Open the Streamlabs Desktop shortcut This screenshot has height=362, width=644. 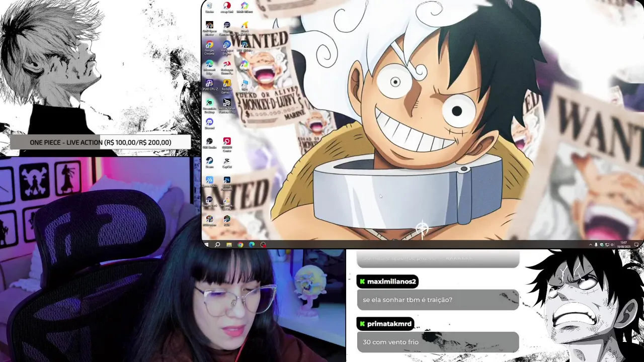coord(209,106)
